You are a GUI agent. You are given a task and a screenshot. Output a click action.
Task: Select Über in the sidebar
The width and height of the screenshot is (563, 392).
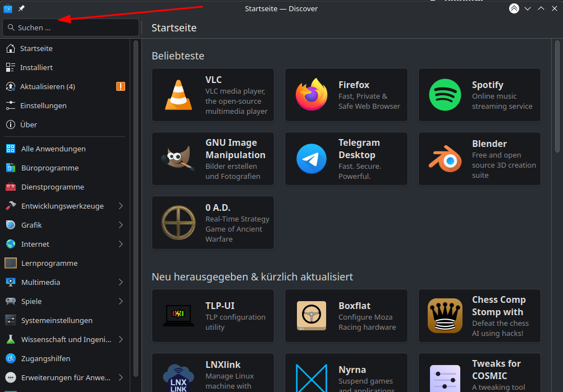[65, 124]
